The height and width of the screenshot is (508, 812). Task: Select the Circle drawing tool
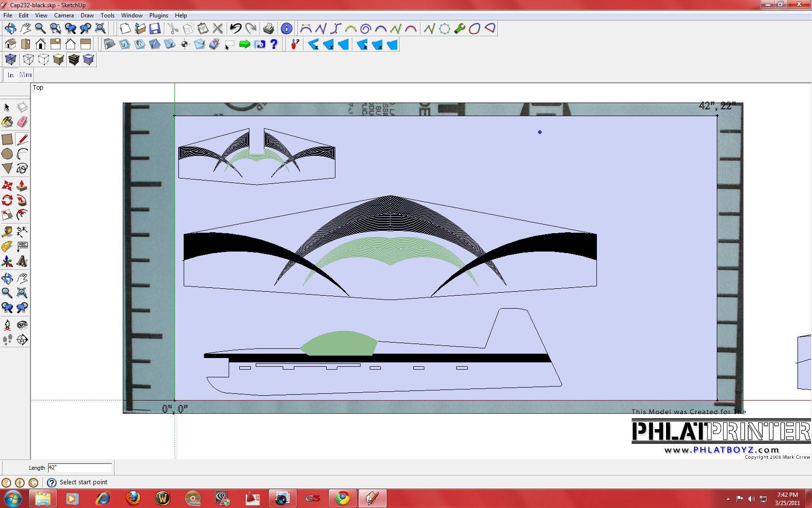(7, 154)
